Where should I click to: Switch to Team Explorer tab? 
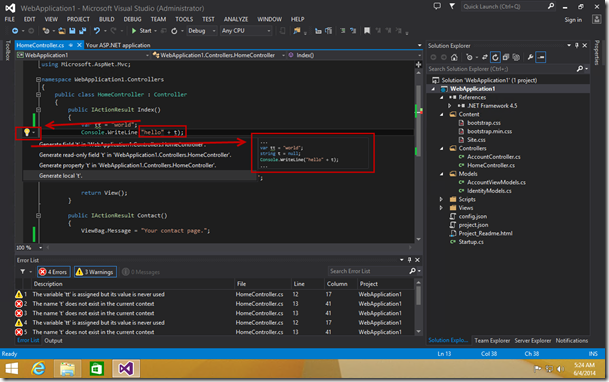[492, 340]
